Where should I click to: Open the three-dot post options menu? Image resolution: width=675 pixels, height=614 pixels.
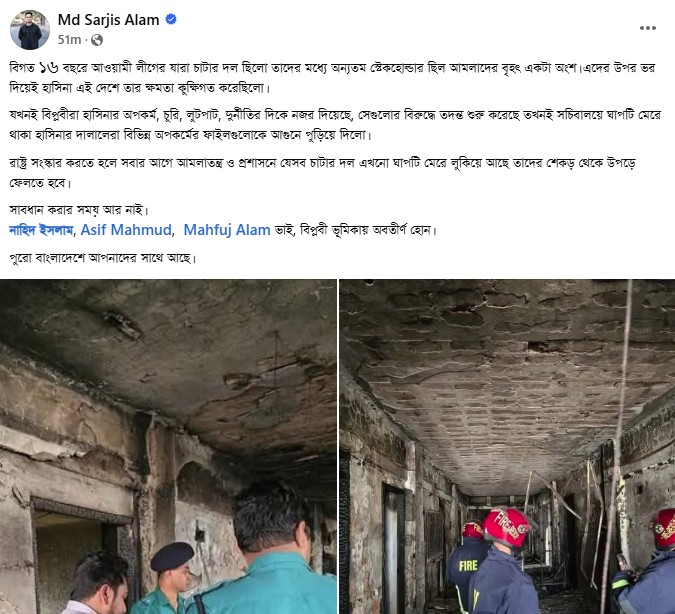click(x=647, y=28)
